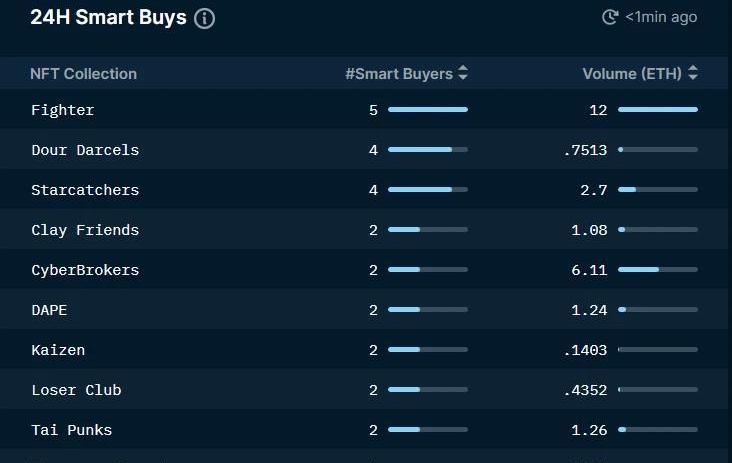
Task: Click the Kaizen collection name
Action: coord(58,350)
